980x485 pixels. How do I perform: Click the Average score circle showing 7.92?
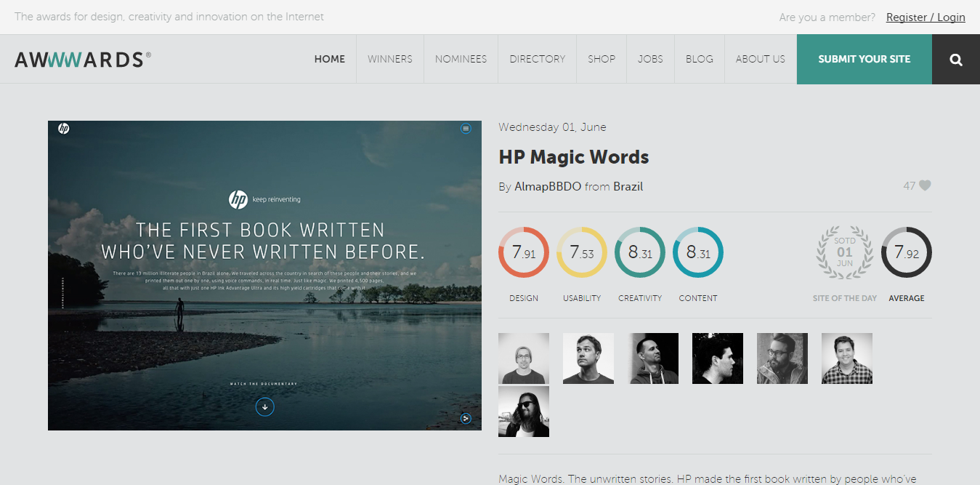[x=906, y=252]
